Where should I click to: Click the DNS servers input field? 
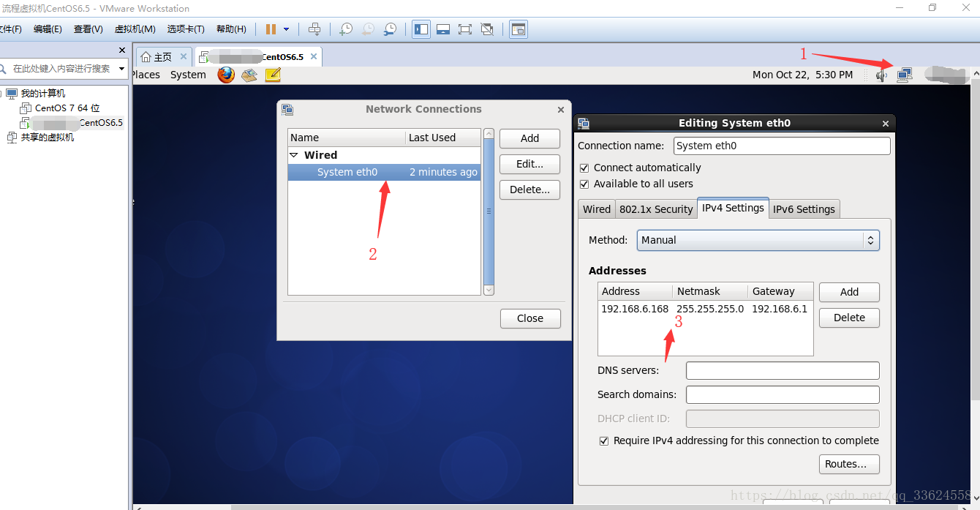point(783,370)
